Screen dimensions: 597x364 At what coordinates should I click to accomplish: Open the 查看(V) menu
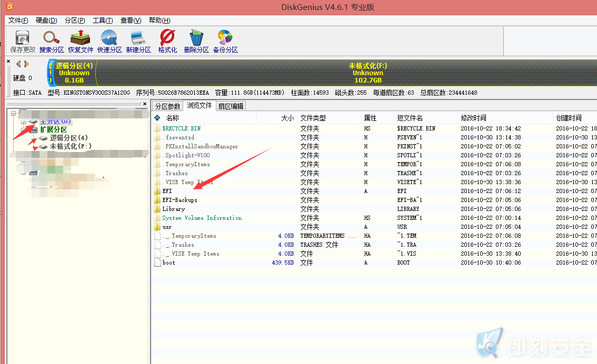click(131, 20)
